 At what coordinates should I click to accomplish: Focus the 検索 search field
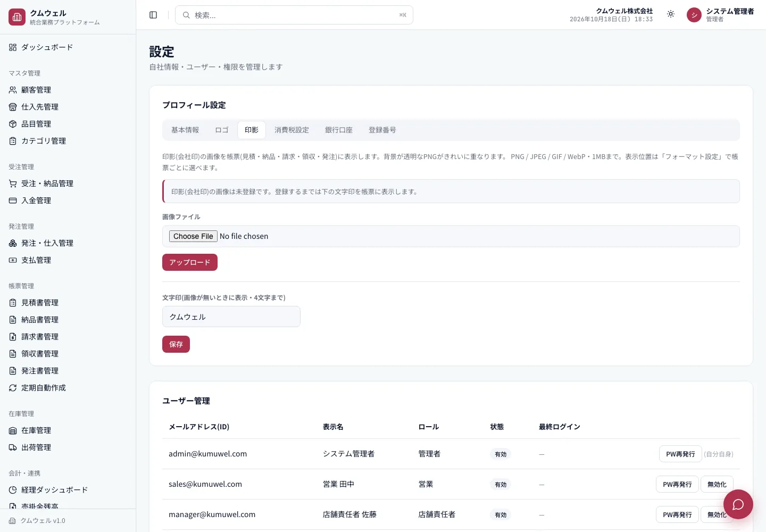click(x=294, y=15)
